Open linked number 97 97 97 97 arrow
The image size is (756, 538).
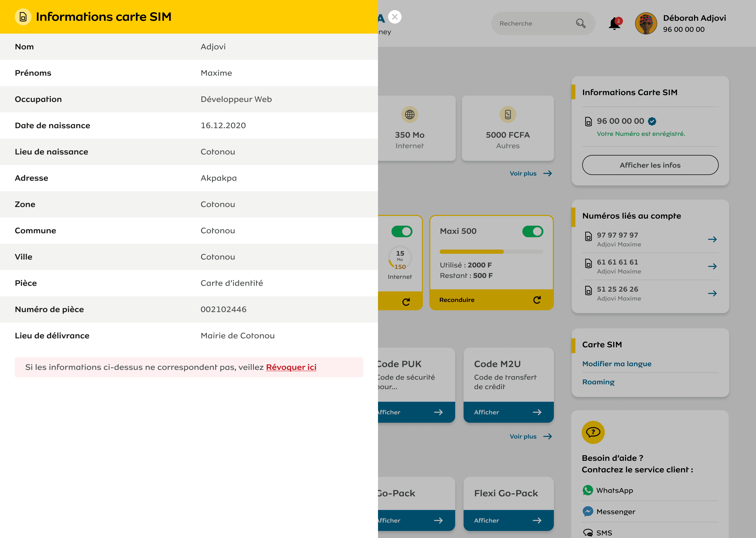coord(712,239)
